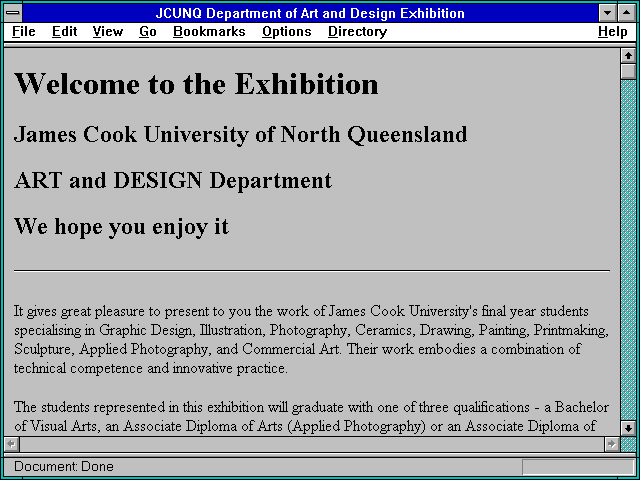Open the Bookmarks menu
640x480 pixels.
tap(209, 32)
